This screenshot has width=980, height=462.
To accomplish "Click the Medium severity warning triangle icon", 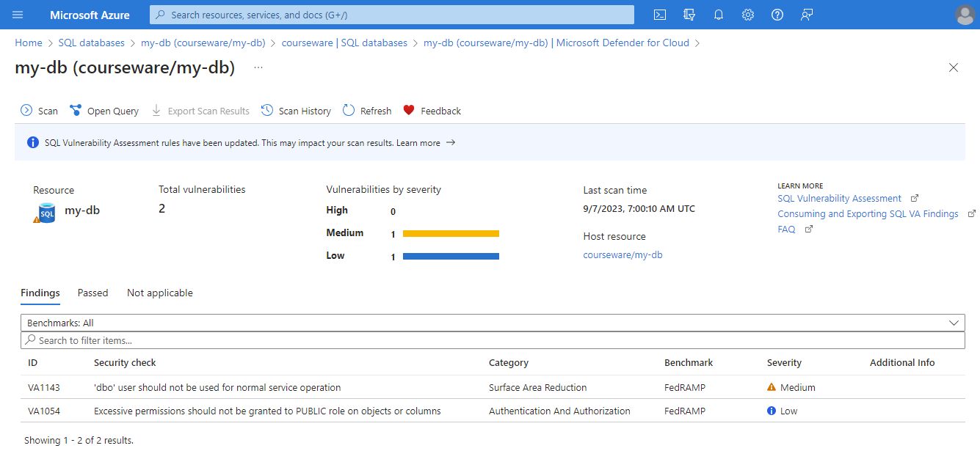I will coord(772,387).
